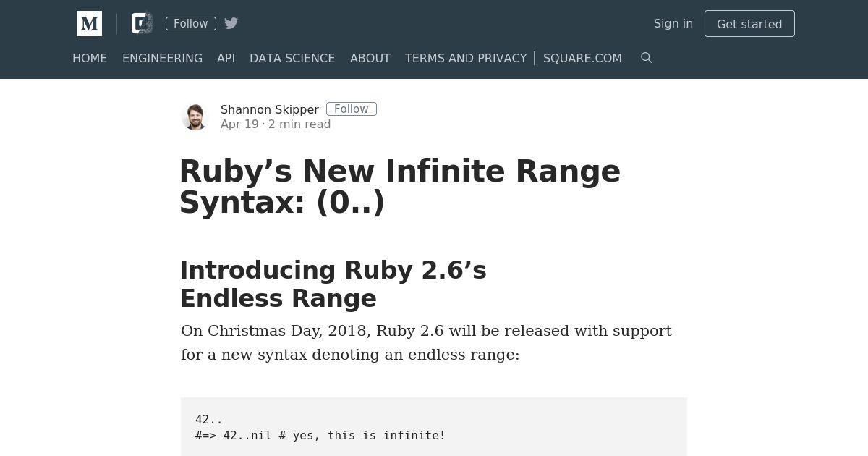The height and width of the screenshot is (456, 868).
Task: Visit the SQUARE.COM link
Action: (582, 58)
